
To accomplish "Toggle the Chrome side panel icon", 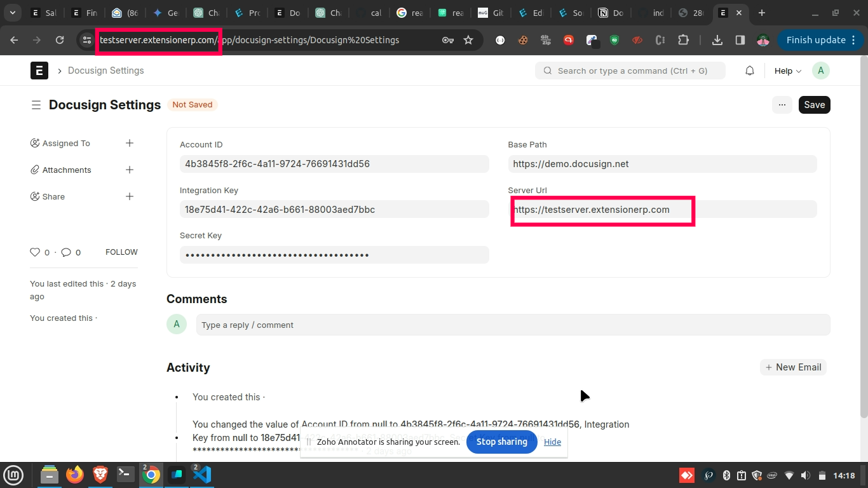I will (740, 40).
